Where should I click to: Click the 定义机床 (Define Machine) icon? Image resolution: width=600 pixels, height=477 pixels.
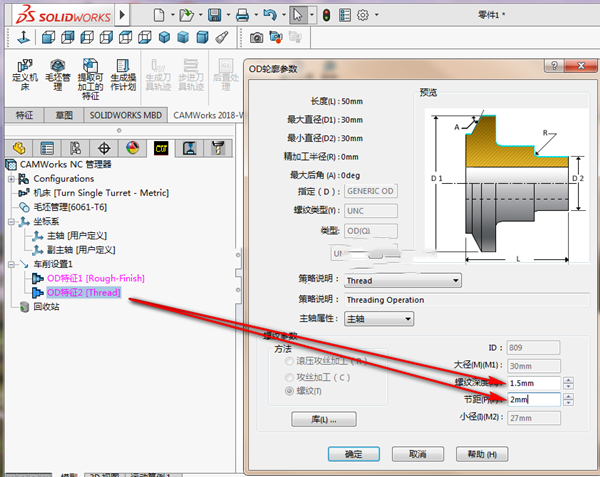[24, 78]
